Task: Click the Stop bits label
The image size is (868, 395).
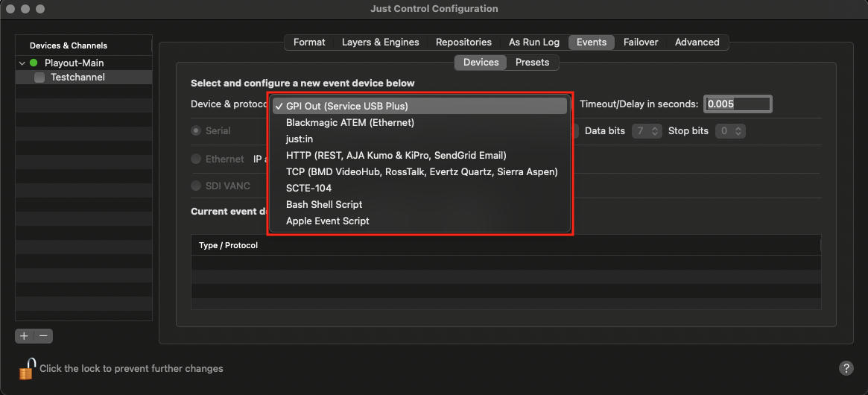Action: [x=688, y=131]
